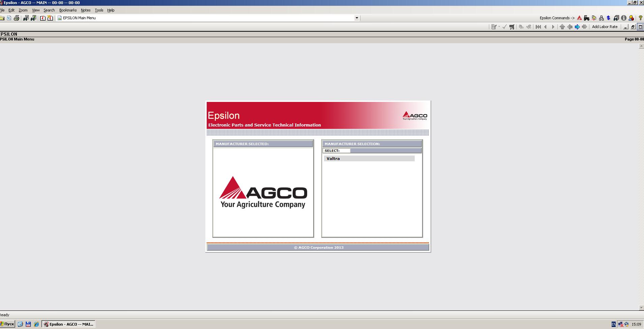Click the round info icon
Image resolution: width=644 pixels, height=329 pixels.
(624, 18)
